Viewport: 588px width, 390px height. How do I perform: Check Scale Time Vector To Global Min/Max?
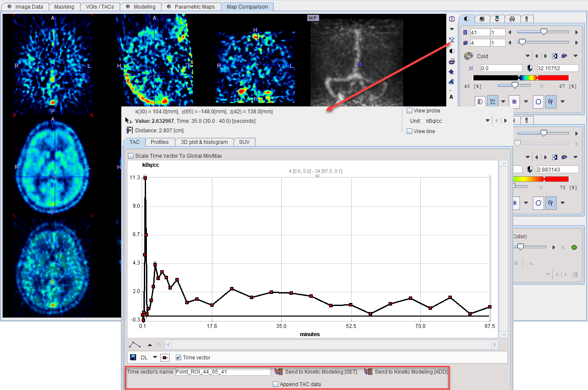point(131,156)
